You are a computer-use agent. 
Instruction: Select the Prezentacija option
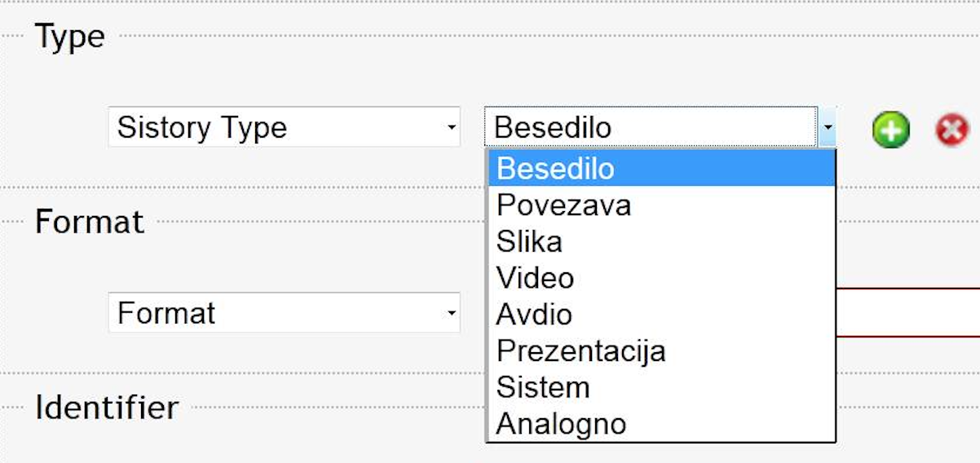click(x=660, y=351)
